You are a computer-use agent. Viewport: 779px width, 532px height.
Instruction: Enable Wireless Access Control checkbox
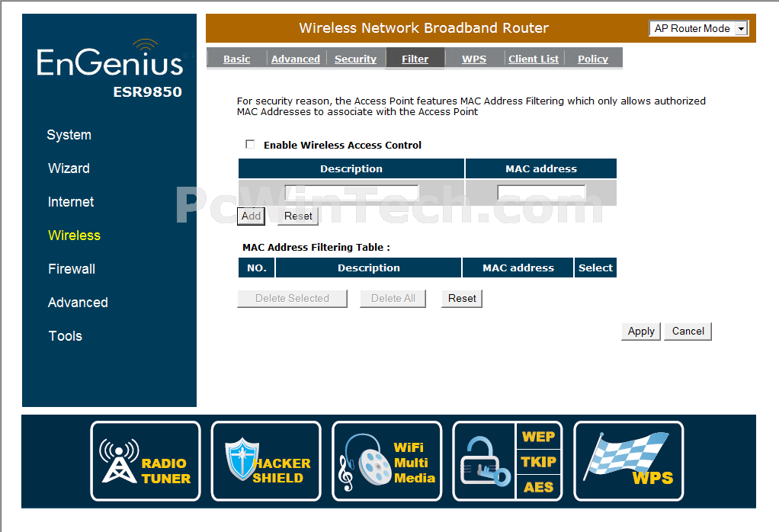[250, 144]
